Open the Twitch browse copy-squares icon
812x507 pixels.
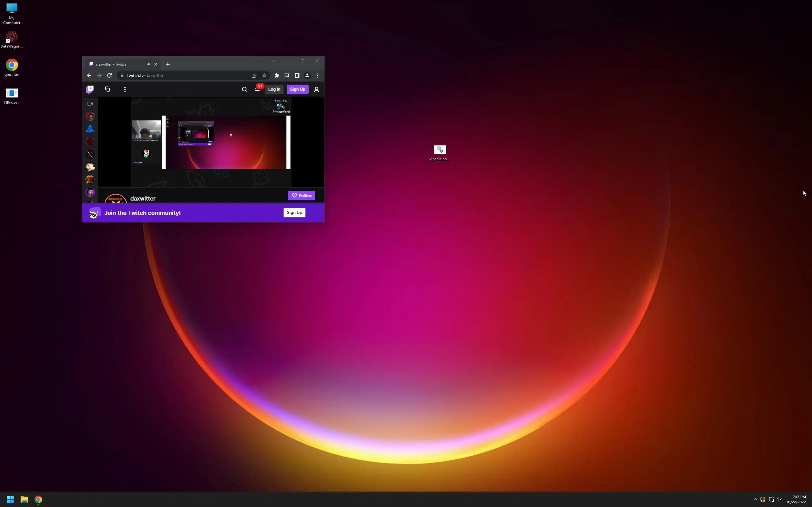[x=108, y=89]
